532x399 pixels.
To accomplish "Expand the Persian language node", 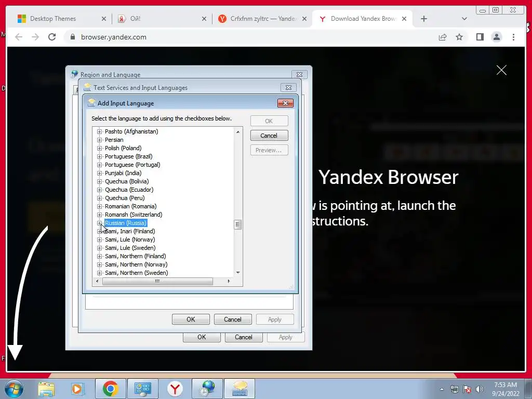I will click(99, 140).
